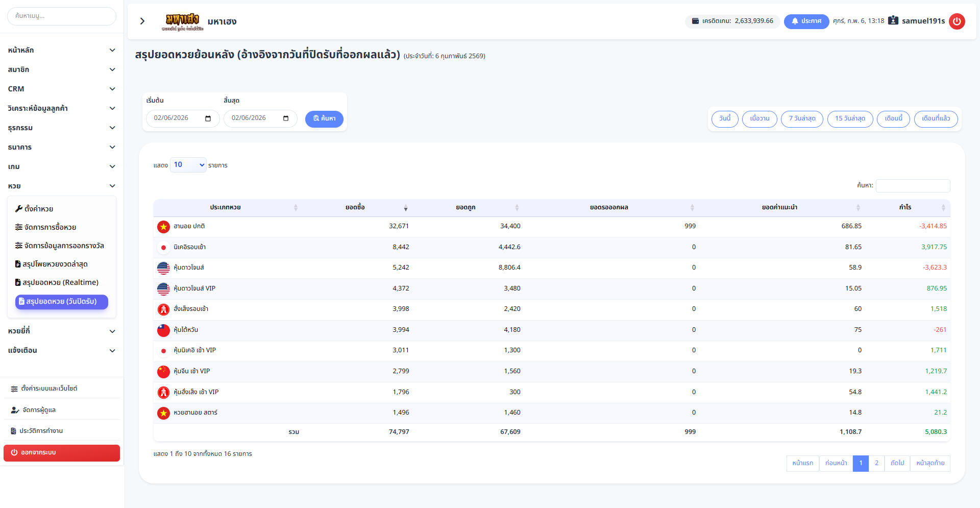Screen dimensions: 980x508
Task: Click the USA flag icon for หุ้นดาวโจนส์ VIP
Action: point(163,289)
